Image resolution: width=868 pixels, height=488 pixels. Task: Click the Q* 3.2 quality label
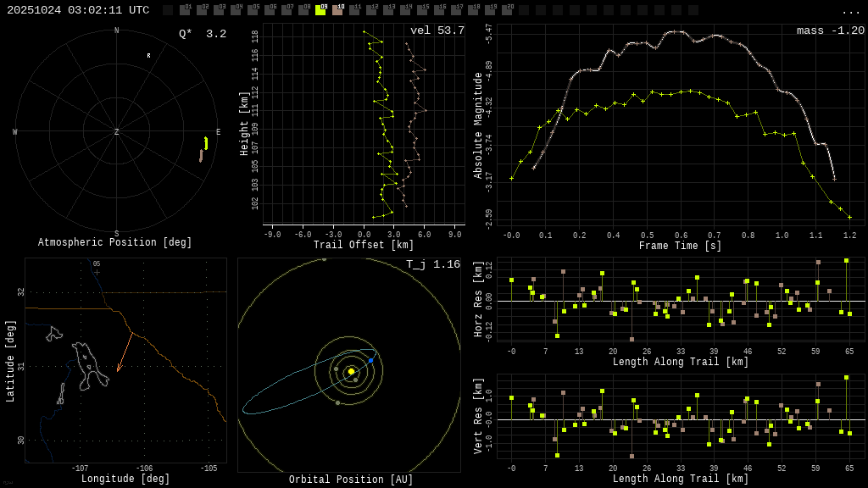coord(202,34)
